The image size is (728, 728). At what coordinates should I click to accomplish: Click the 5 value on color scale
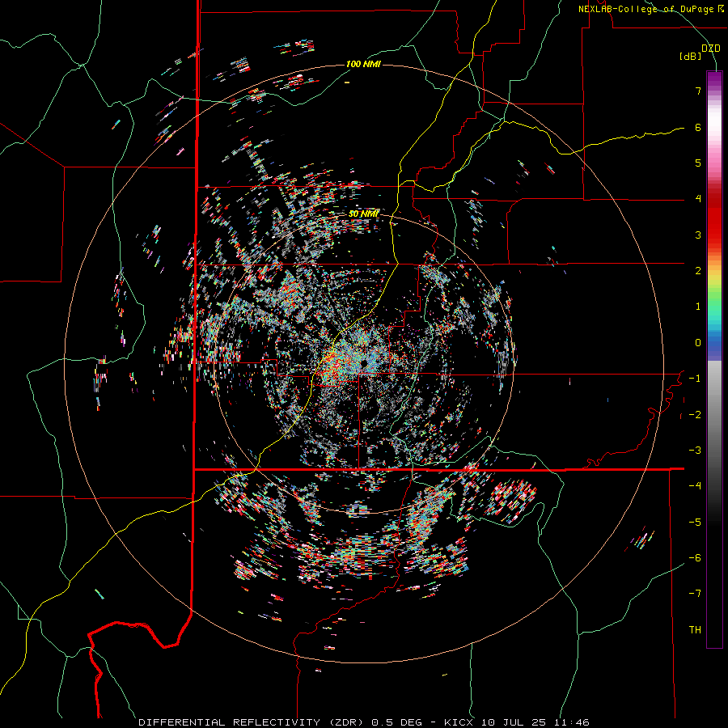click(698, 163)
